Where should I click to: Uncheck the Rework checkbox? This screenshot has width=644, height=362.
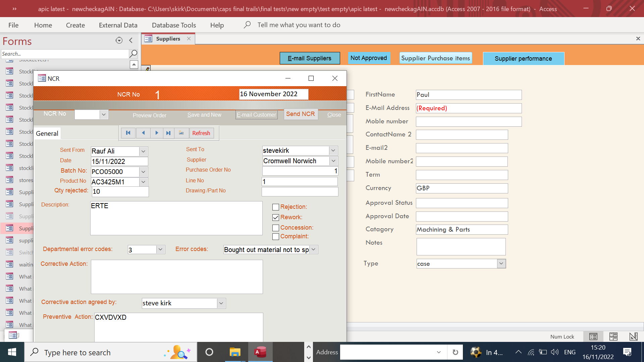click(x=276, y=218)
